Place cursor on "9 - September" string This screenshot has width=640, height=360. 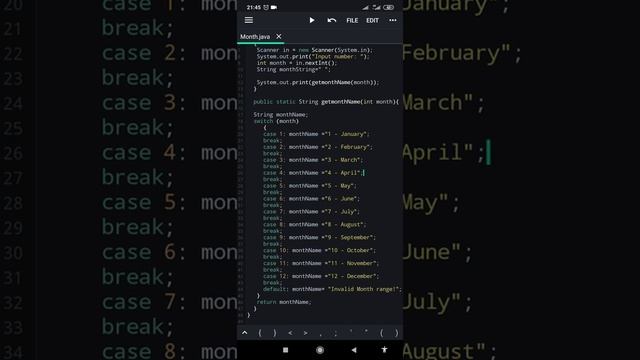(x=350, y=238)
